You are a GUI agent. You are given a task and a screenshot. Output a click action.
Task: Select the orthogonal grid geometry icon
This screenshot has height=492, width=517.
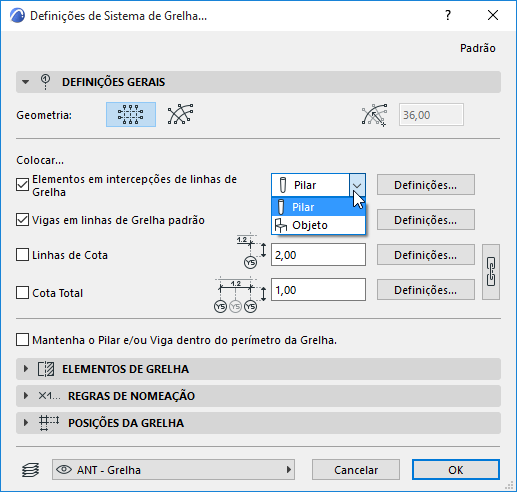click(131, 115)
